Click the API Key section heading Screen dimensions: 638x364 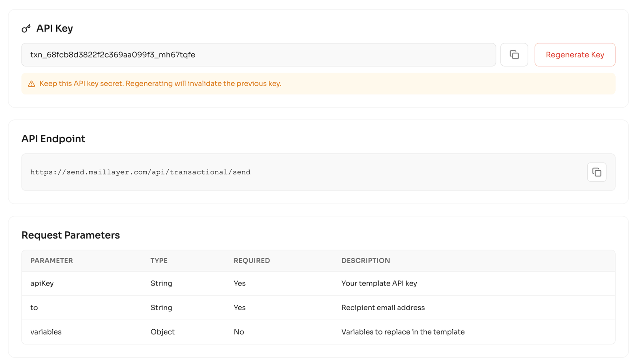(55, 28)
